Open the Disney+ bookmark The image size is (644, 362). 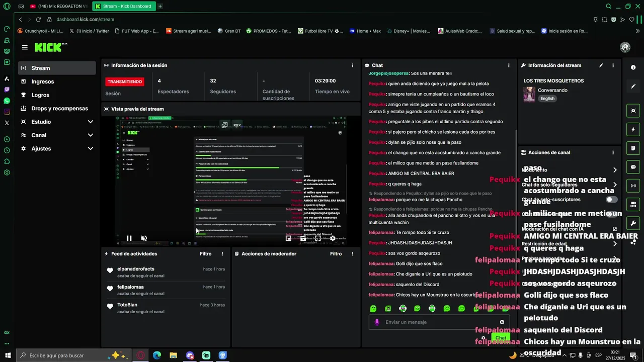(409, 31)
